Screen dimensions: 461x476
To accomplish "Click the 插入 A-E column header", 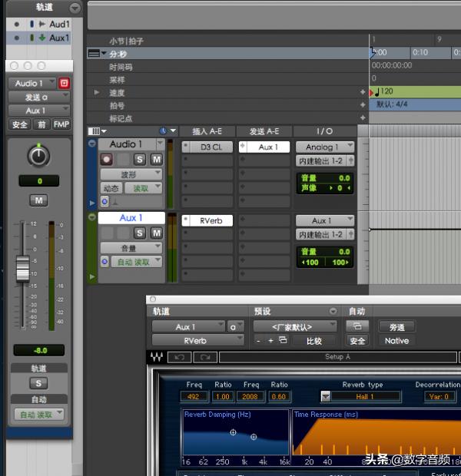I will (207, 131).
